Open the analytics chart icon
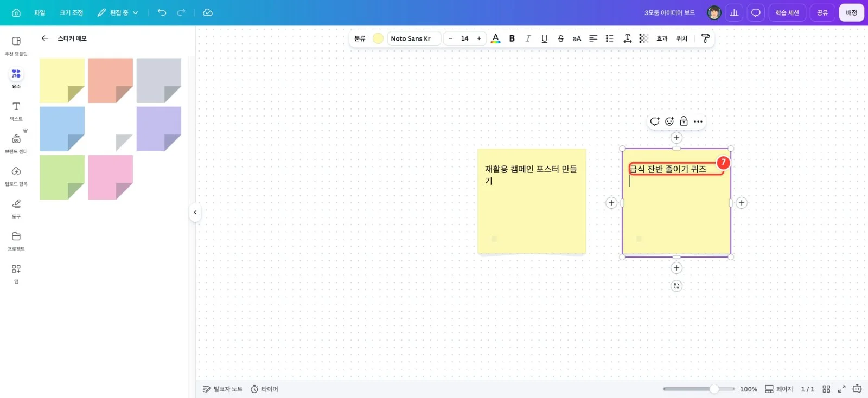The height and width of the screenshot is (398, 868). [734, 12]
